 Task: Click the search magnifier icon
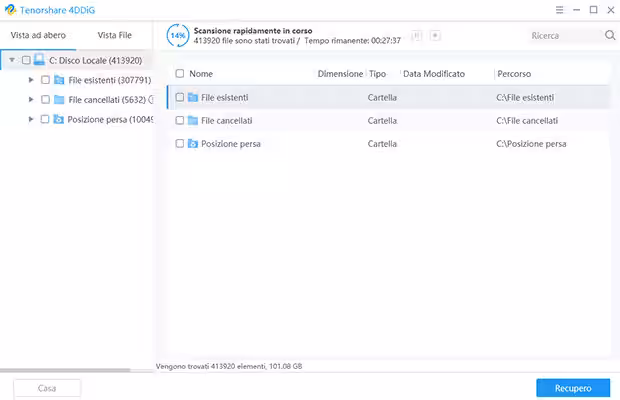(x=610, y=35)
